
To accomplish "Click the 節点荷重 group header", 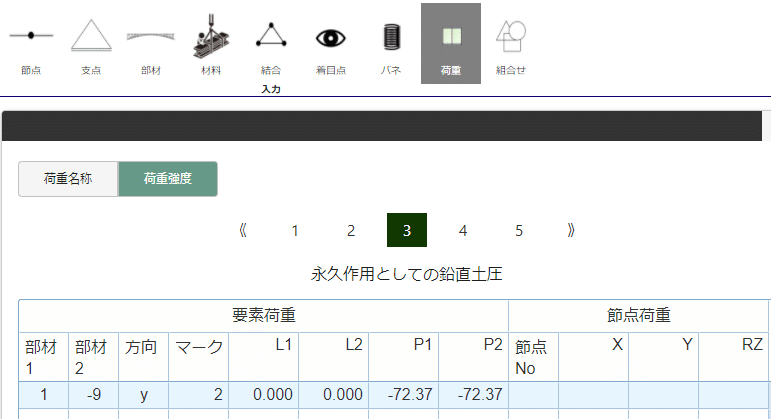I will 639,316.
